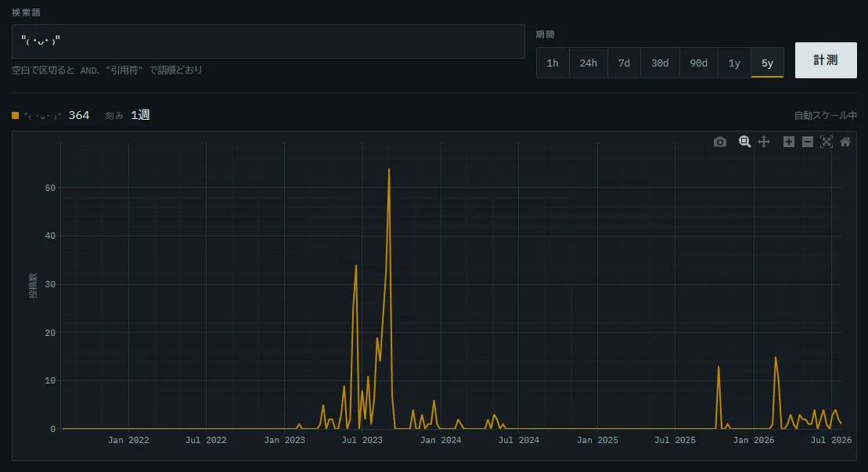Image resolution: width=868 pixels, height=472 pixels.
Task: Click the Jul 2022 axis label
Action: (206, 440)
